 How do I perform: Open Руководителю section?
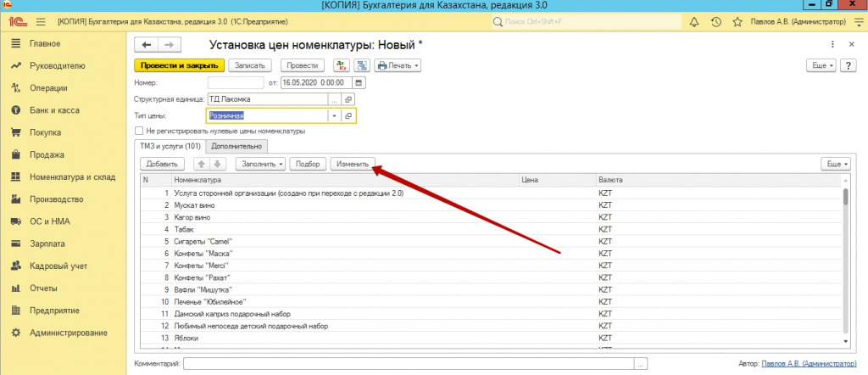(58, 65)
